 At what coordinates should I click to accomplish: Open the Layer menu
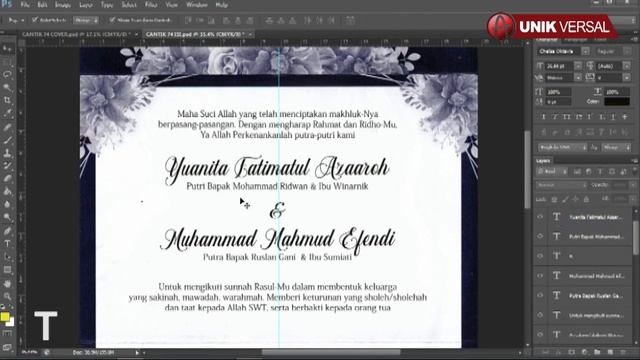click(x=86, y=5)
